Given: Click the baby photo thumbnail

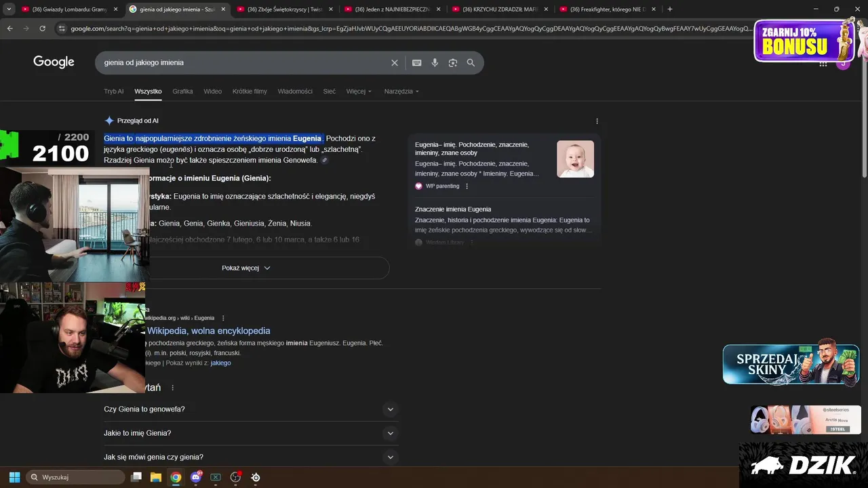Looking at the screenshot, I should point(575,159).
